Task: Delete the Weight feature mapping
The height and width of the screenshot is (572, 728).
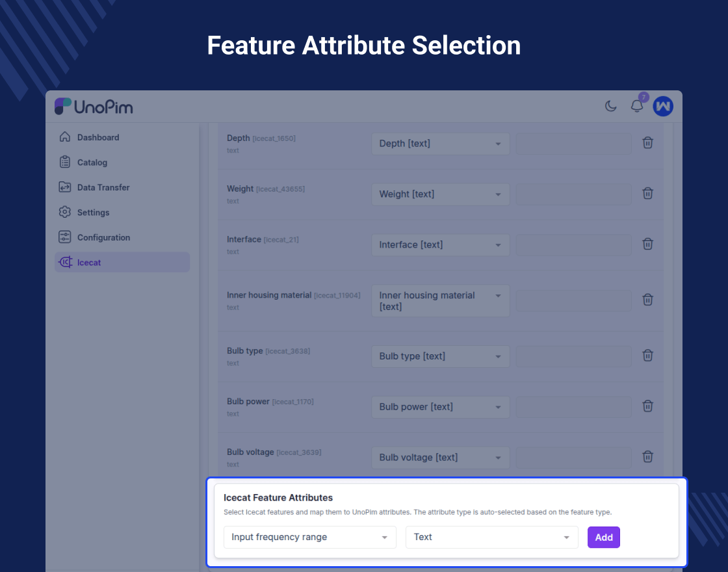Action: (x=647, y=194)
